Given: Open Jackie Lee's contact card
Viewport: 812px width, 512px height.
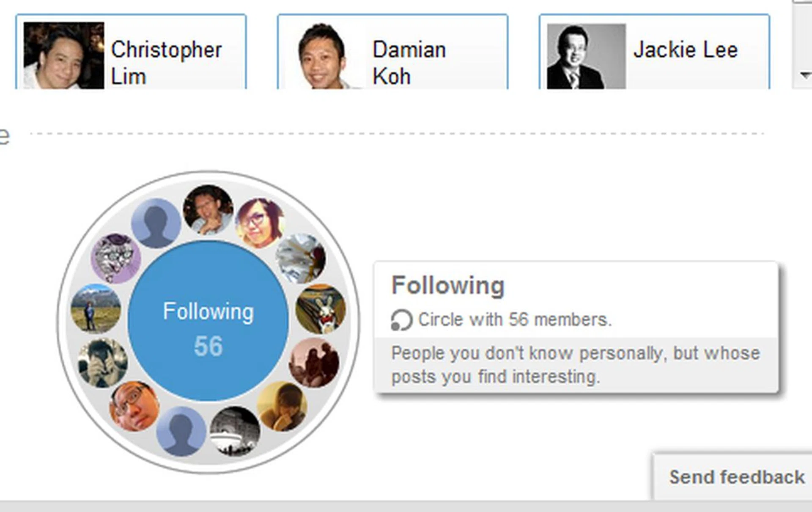Looking at the screenshot, I should (x=654, y=52).
